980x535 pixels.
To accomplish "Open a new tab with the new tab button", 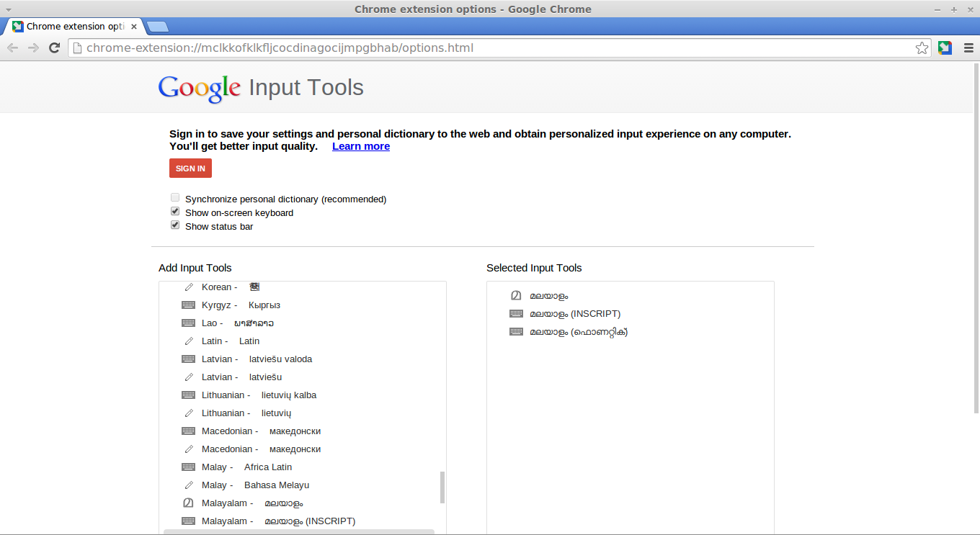I will point(157,27).
